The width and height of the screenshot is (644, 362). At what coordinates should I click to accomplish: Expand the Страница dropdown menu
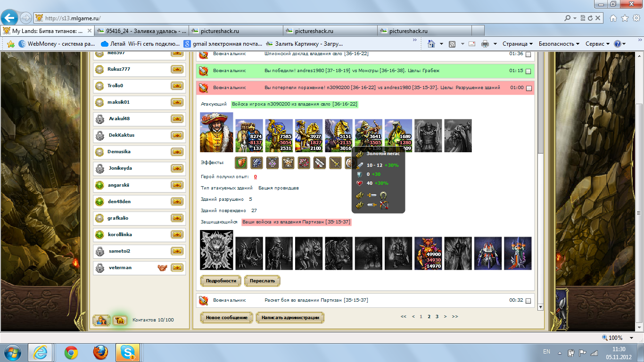(x=518, y=44)
